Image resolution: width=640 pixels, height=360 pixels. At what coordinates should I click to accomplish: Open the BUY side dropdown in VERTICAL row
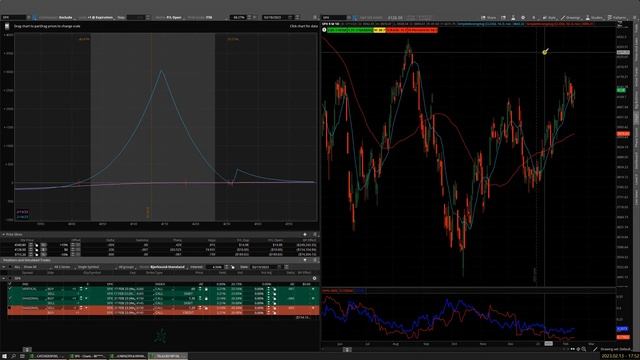tap(56, 289)
